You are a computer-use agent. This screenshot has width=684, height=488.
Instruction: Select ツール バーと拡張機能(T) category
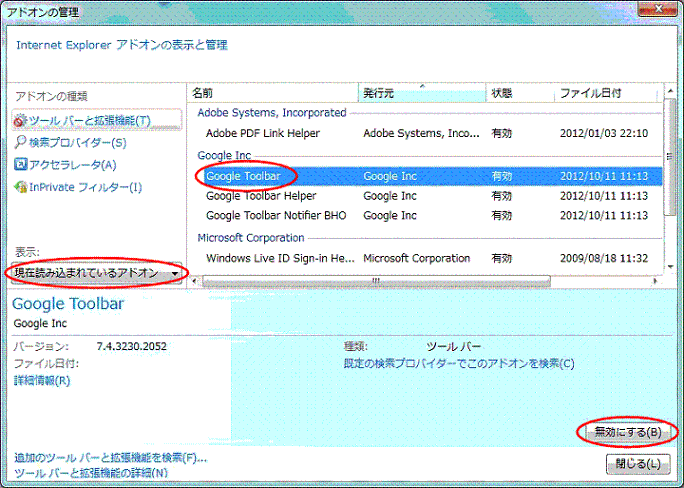tap(96, 120)
